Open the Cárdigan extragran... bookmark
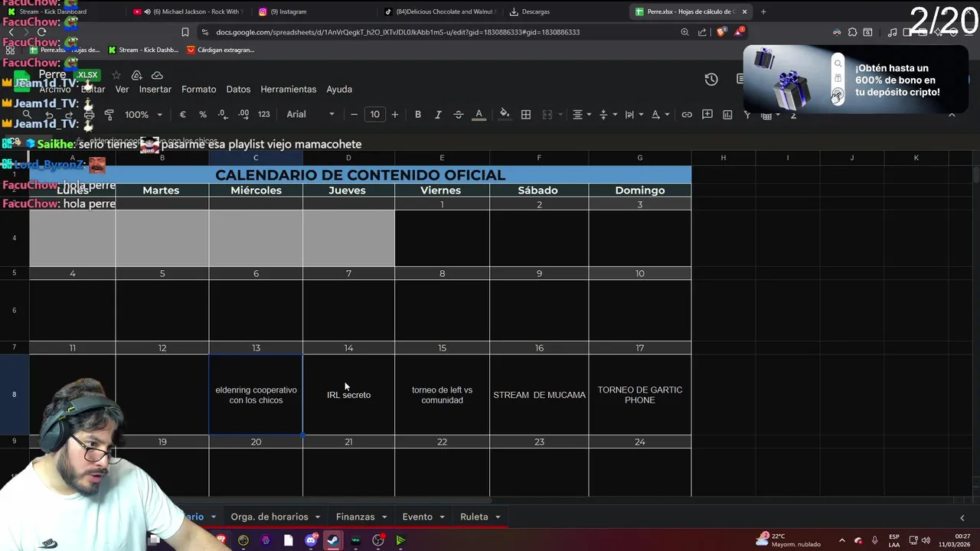Viewport: 980px width, 551px height. click(220, 50)
